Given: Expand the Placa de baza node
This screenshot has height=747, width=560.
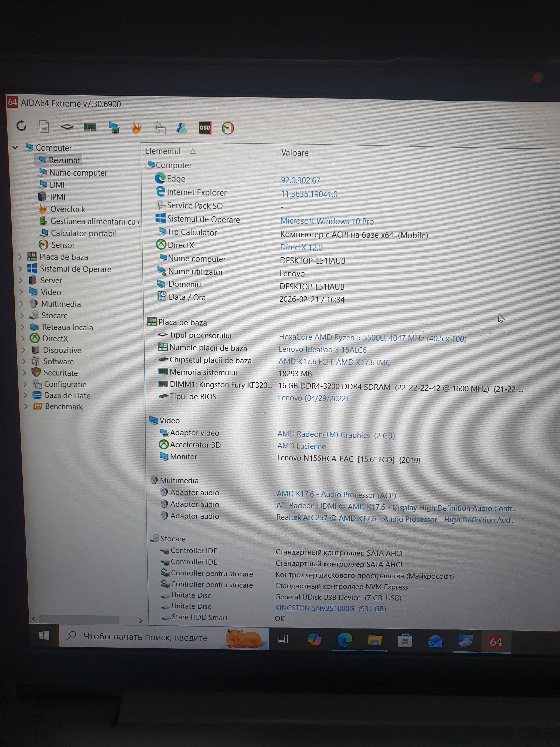Looking at the screenshot, I should [x=20, y=257].
